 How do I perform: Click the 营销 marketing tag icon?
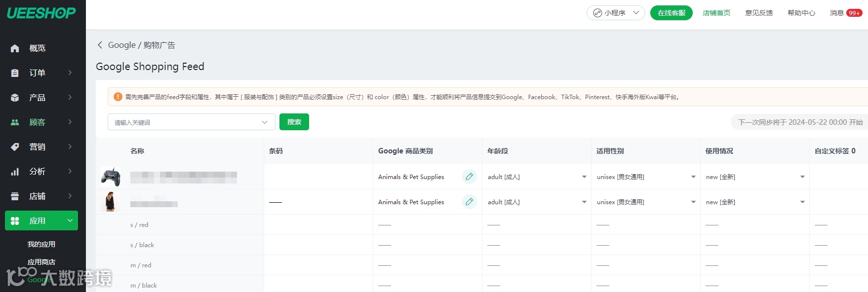(x=15, y=147)
